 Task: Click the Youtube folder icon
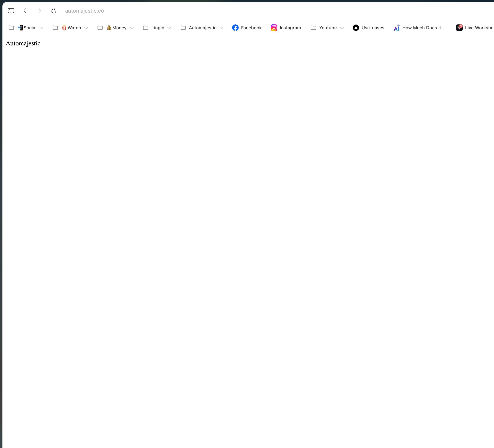click(x=313, y=28)
